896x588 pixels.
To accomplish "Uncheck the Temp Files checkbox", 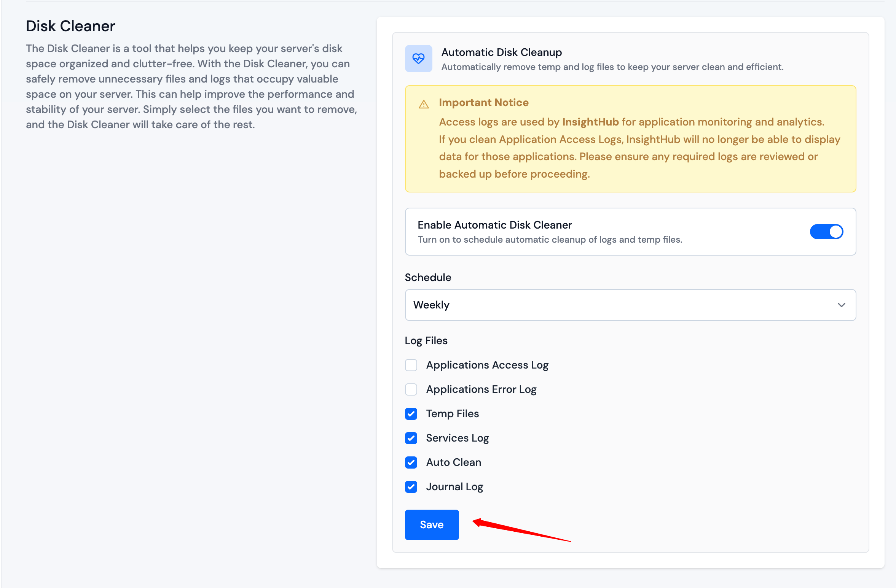I will pyautogui.click(x=411, y=413).
